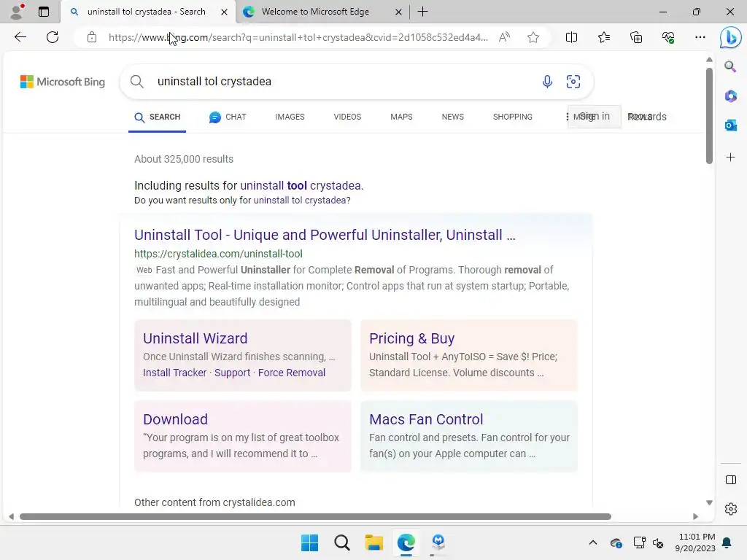This screenshot has height=560, width=747.
Task: Open Settings and more menu
Action: pyautogui.click(x=700, y=37)
